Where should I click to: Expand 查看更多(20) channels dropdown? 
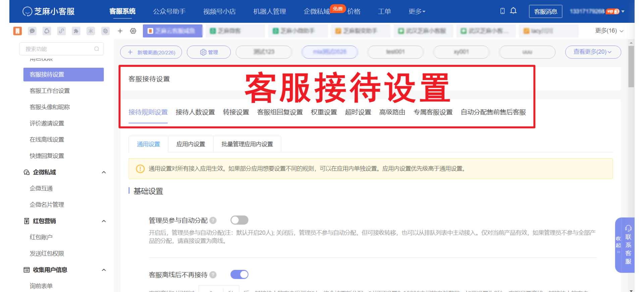click(593, 52)
